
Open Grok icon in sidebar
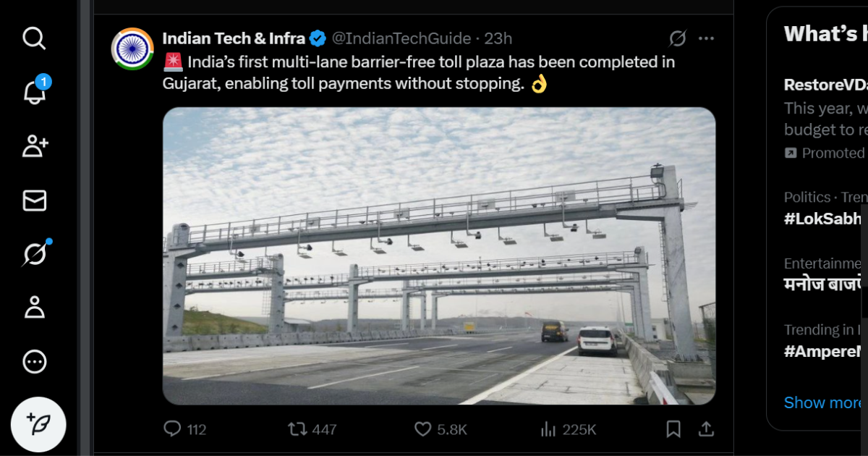tap(34, 254)
